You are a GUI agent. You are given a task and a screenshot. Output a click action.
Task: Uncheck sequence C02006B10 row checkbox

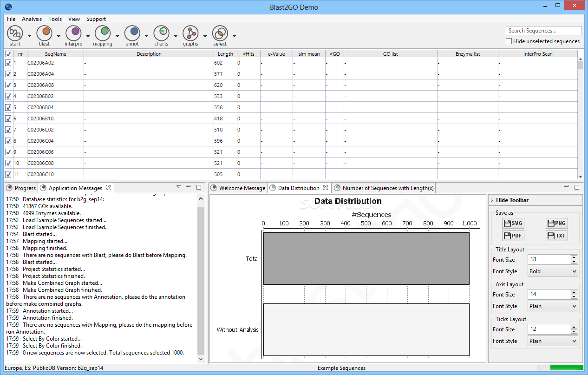tap(8, 118)
